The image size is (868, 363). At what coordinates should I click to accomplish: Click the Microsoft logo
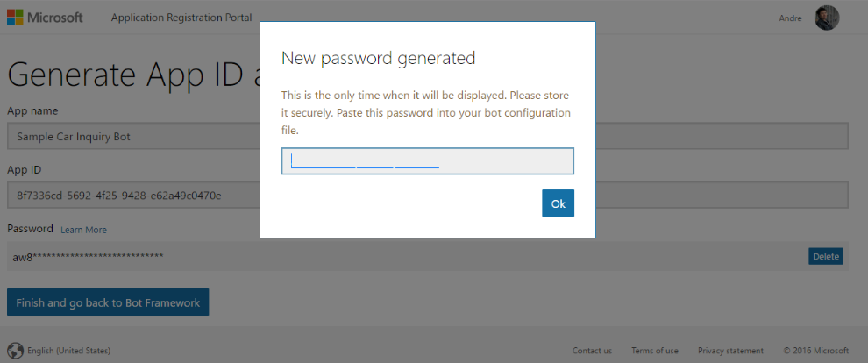[x=45, y=18]
